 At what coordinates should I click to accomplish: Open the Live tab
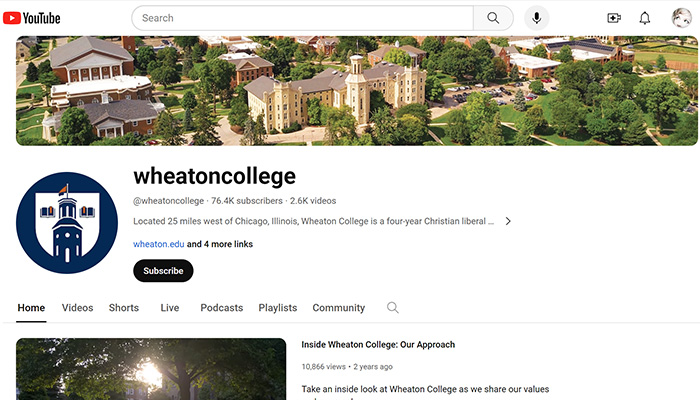pyautogui.click(x=170, y=308)
